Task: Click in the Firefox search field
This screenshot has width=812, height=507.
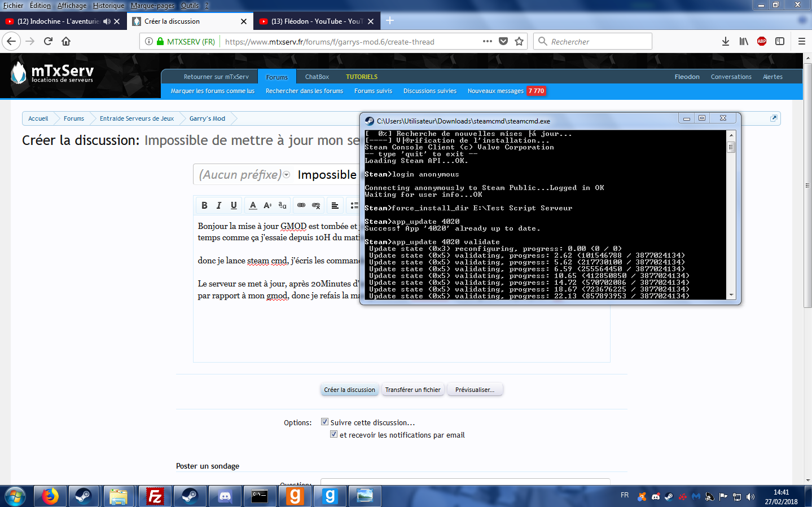Action: point(592,41)
